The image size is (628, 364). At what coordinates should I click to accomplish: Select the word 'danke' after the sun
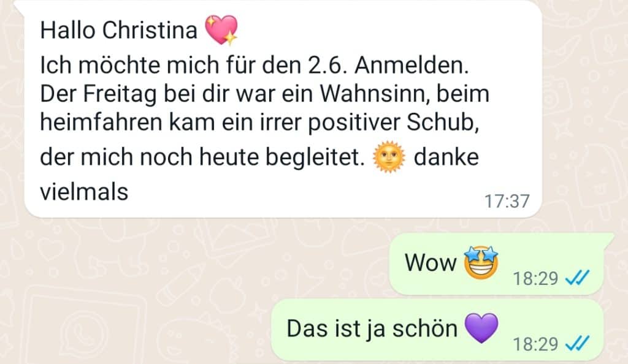click(446, 157)
